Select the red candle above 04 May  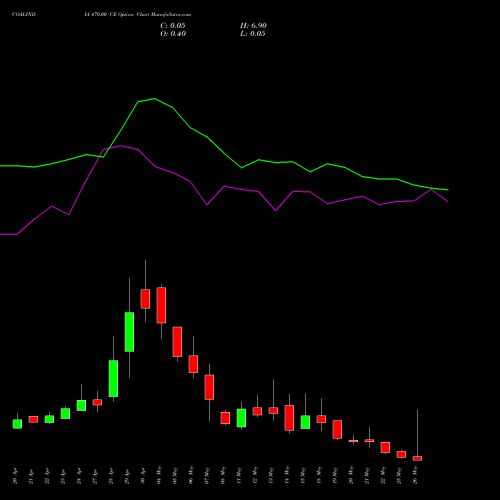tap(161, 305)
